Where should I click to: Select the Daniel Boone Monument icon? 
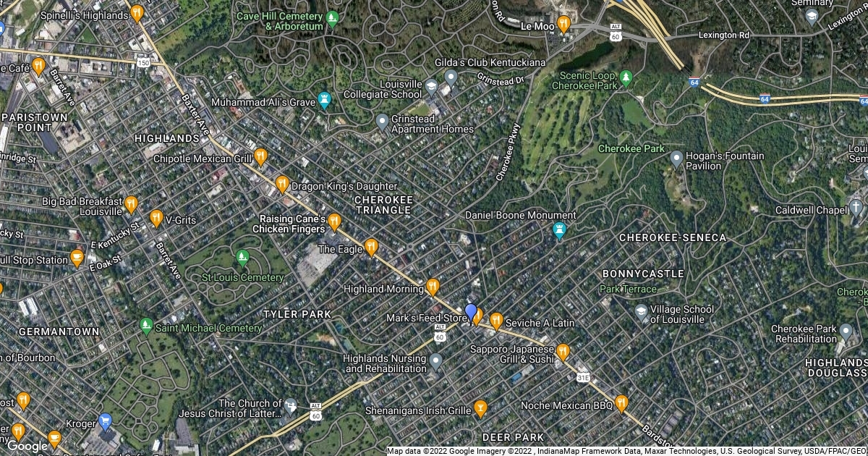tap(559, 232)
